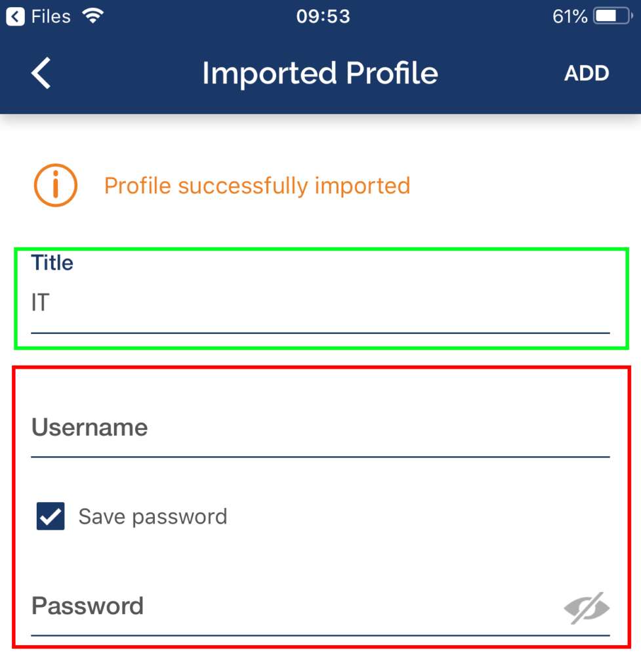Tap the Profile successfully imported message
Viewport: 641px width, 672px height.
tap(257, 186)
